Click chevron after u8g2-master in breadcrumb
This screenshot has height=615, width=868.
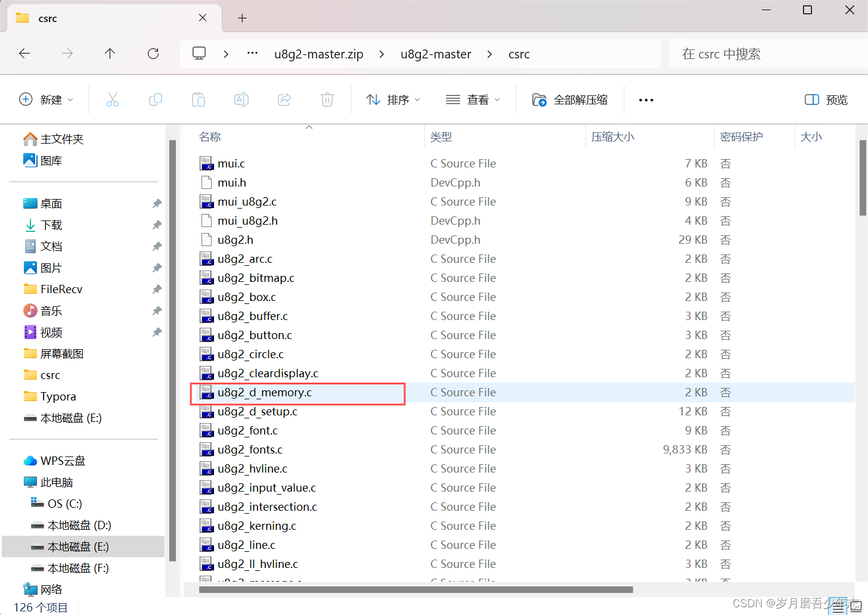click(489, 54)
